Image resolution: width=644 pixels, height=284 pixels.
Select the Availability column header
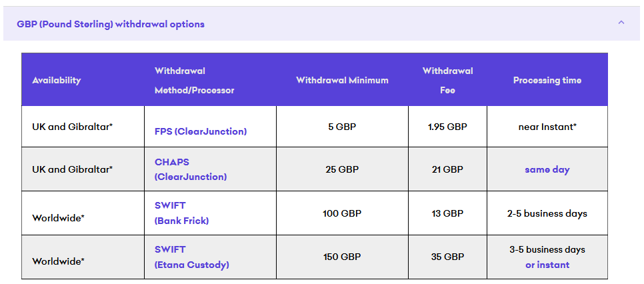pyautogui.click(x=56, y=80)
